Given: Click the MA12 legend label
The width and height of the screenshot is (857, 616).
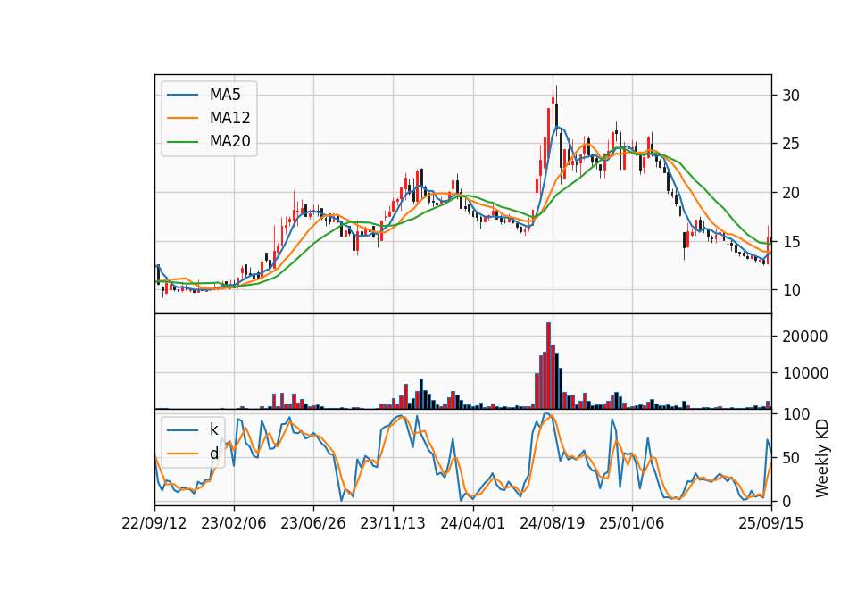Looking at the screenshot, I should (x=229, y=118).
